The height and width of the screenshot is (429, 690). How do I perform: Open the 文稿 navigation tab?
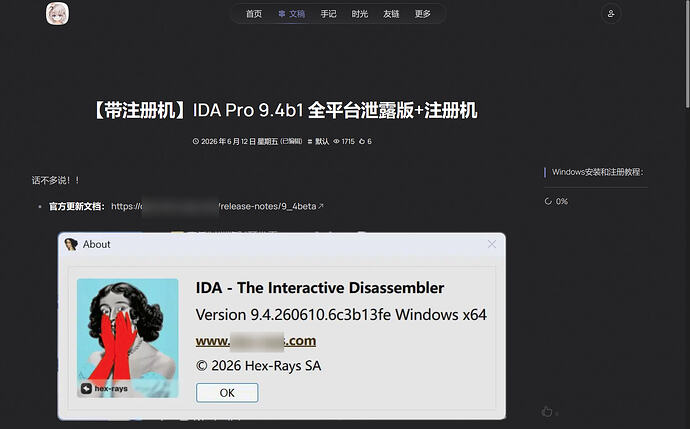292,14
